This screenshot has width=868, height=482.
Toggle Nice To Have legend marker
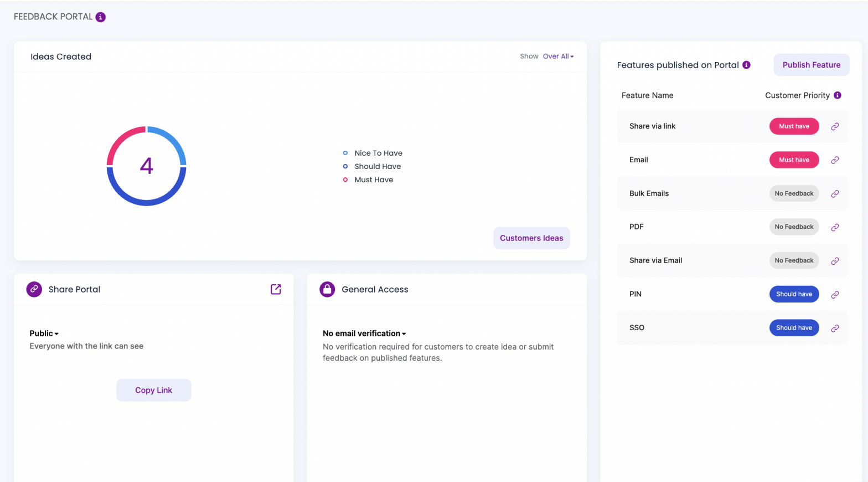[345, 153]
